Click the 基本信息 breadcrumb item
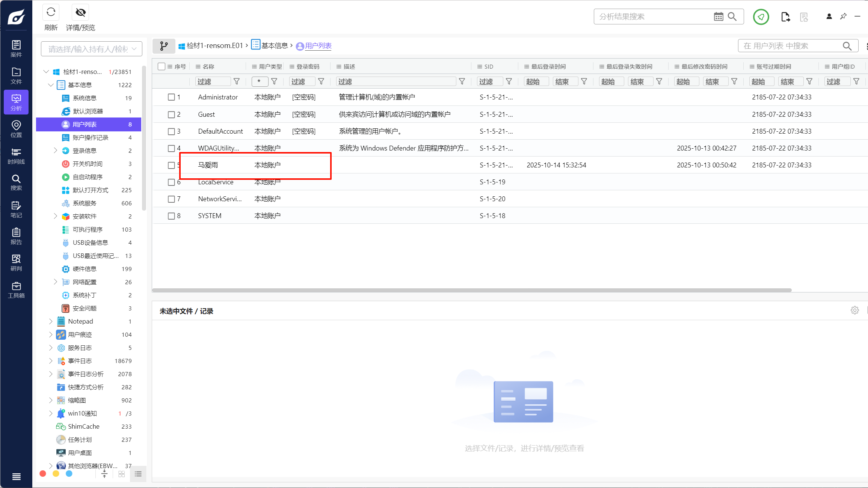Image resolution: width=868 pixels, height=488 pixels. click(x=274, y=46)
